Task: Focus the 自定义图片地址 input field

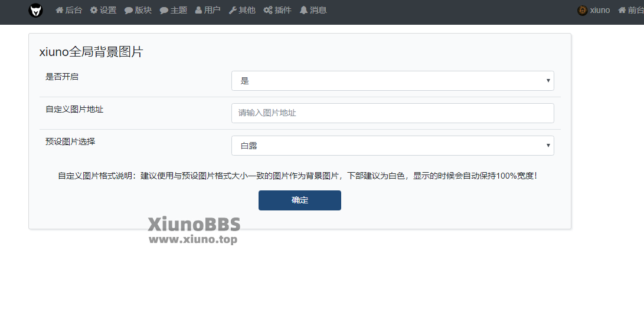Action: point(393,113)
